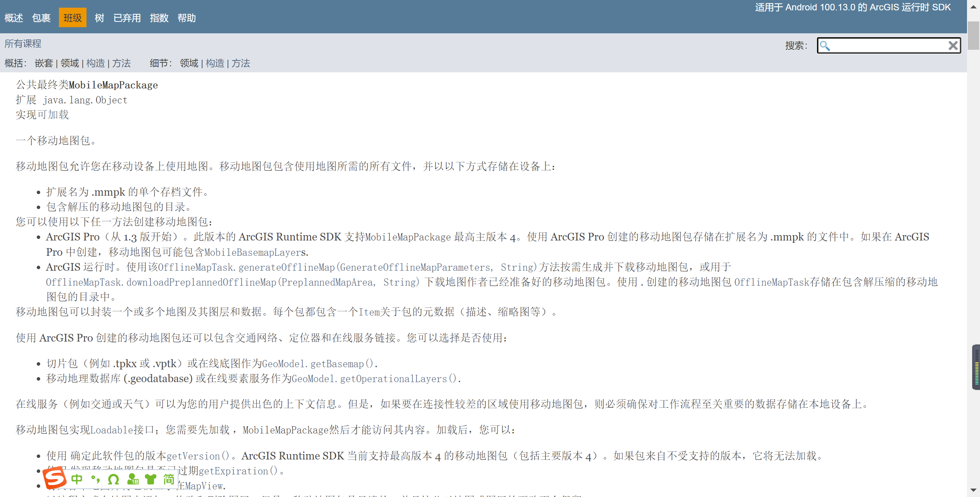Open Sogou special symbols panel (Ω icon)
The width and height of the screenshot is (980, 497).
tap(113, 479)
